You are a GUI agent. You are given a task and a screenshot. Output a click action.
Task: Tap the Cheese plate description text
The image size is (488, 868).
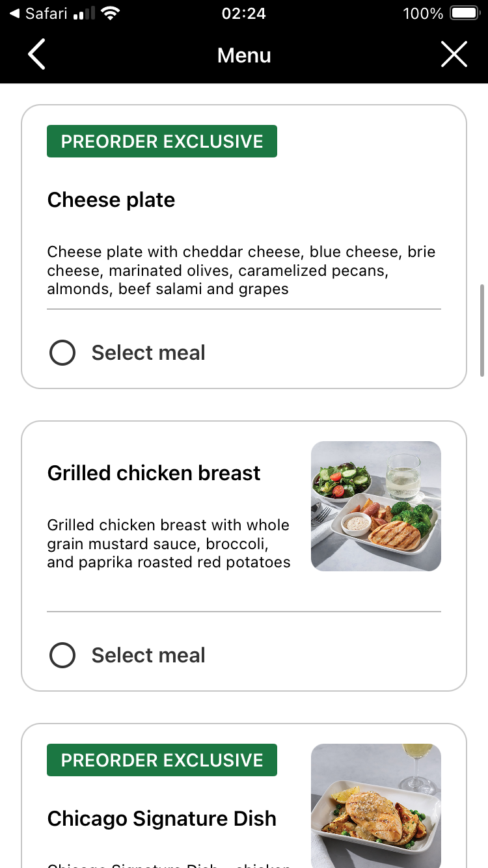click(x=241, y=270)
